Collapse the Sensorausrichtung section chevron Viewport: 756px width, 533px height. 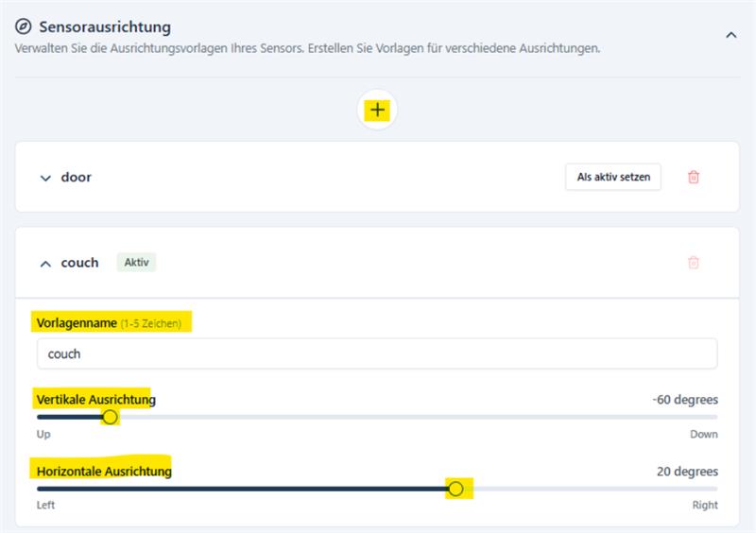click(x=730, y=34)
